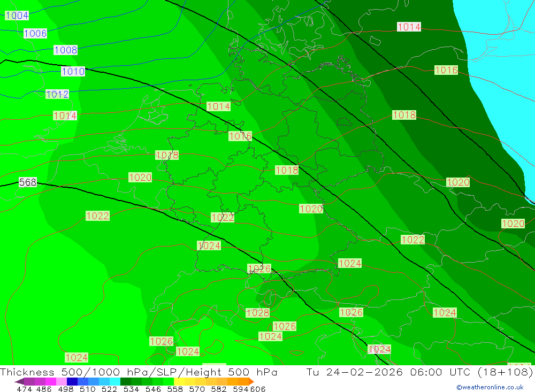Image resolution: width=535 pixels, height=392 pixels.
Task: Click the cyan legend swatch
Action: coord(115,381)
